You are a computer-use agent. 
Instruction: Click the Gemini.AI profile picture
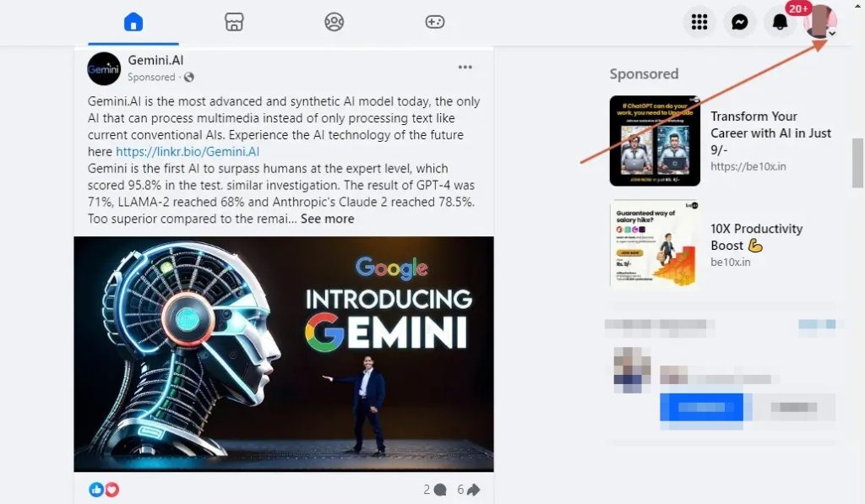(x=104, y=69)
